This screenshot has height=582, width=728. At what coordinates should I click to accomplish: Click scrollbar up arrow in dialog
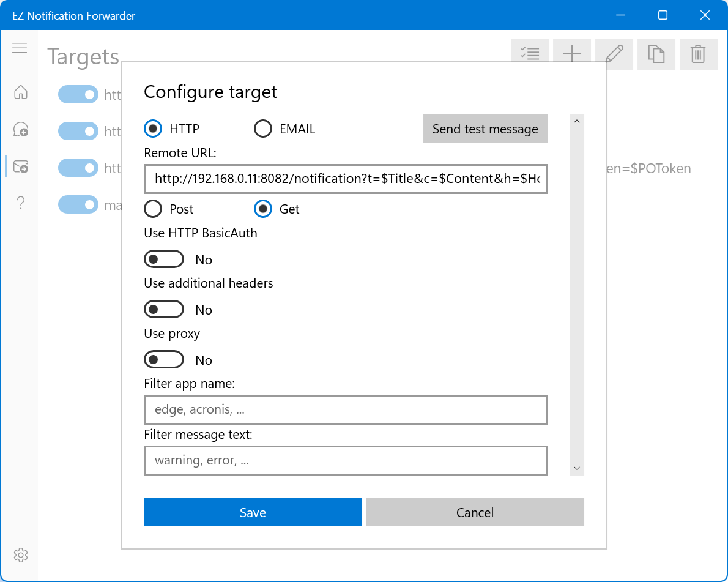[x=577, y=121]
